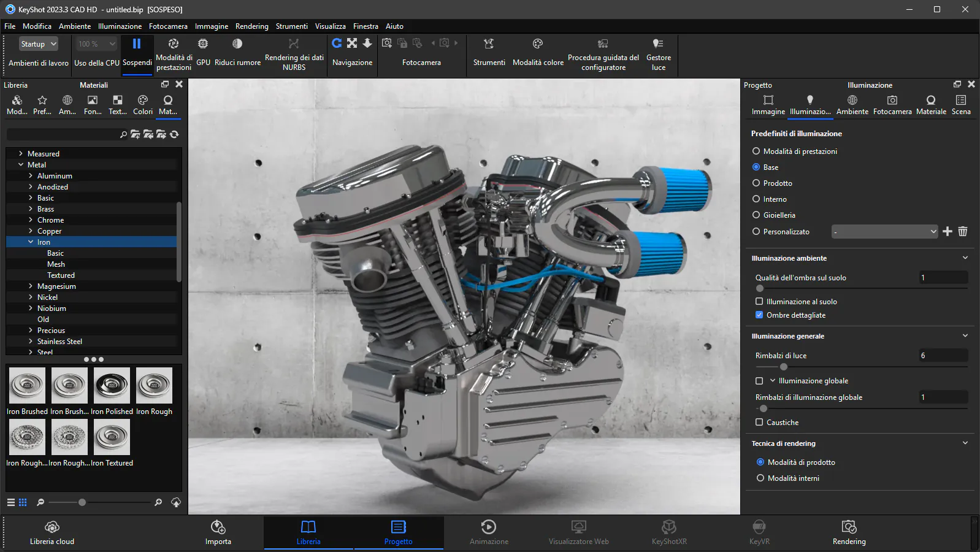Open the Libreria cloud icon
Viewport: 980px width, 552px height.
(x=52, y=527)
